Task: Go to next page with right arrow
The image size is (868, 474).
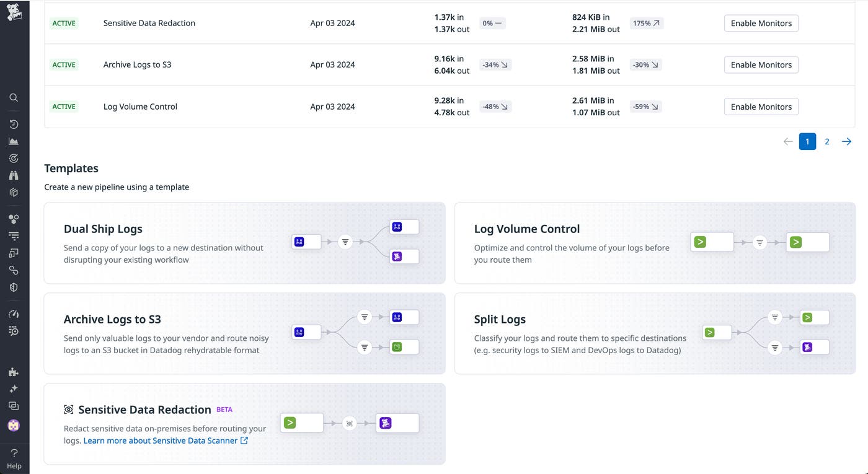Action: coord(847,141)
